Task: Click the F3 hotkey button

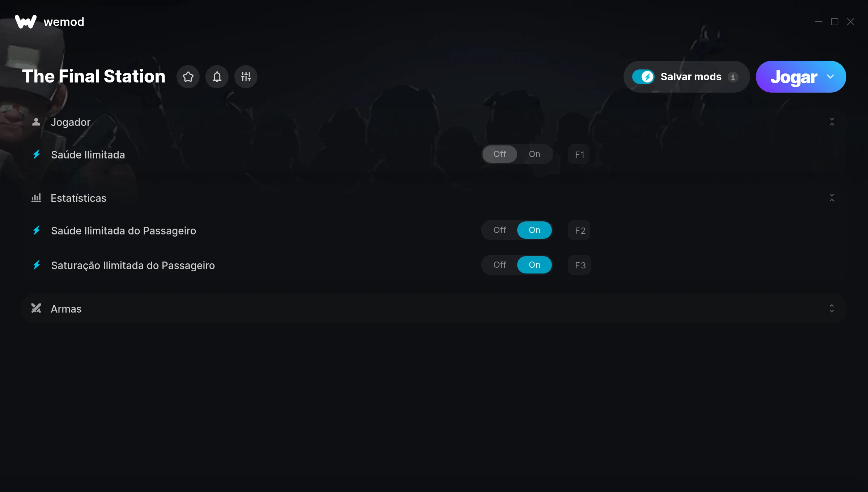Action: pyautogui.click(x=579, y=265)
